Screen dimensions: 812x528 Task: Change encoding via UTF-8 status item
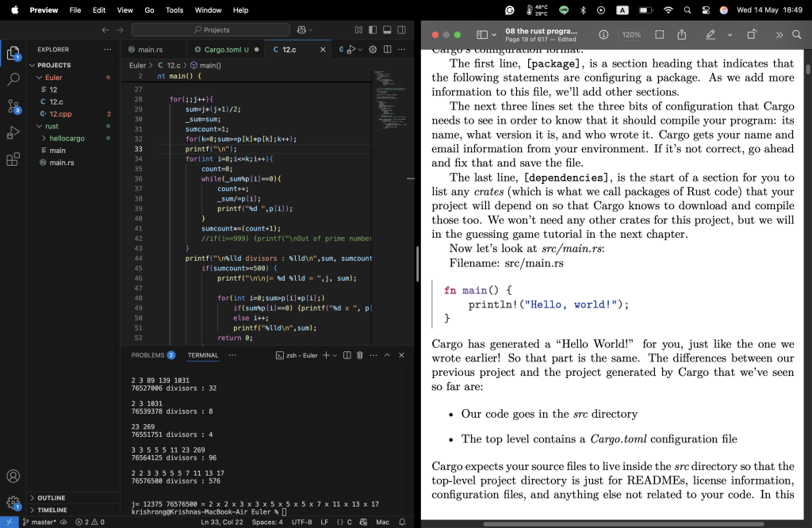pos(302,522)
